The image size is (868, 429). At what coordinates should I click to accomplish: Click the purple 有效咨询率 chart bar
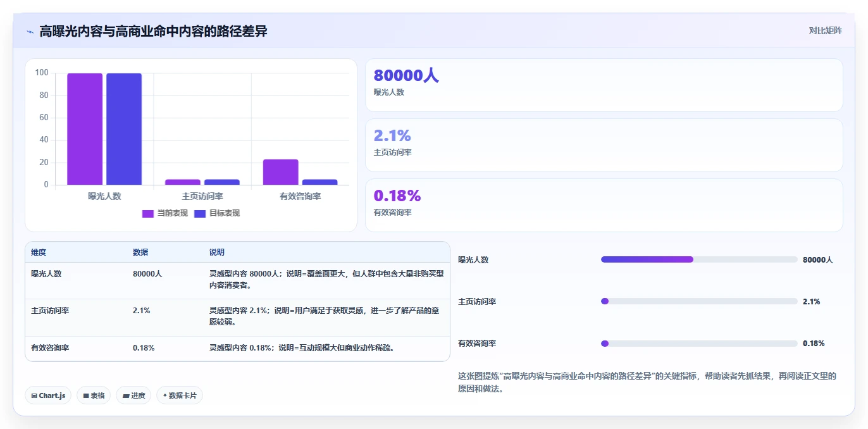click(280, 172)
